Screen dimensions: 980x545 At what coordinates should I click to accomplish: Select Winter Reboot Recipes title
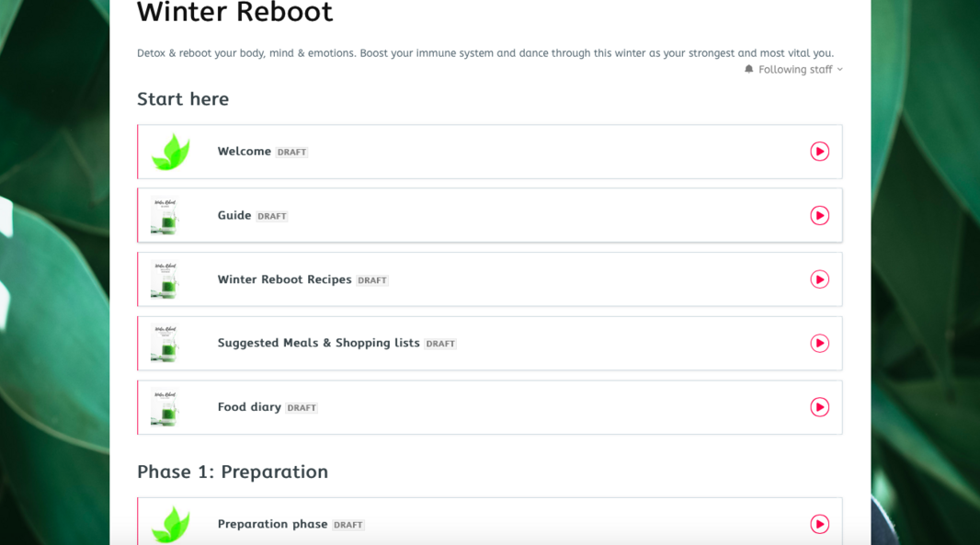point(284,279)
